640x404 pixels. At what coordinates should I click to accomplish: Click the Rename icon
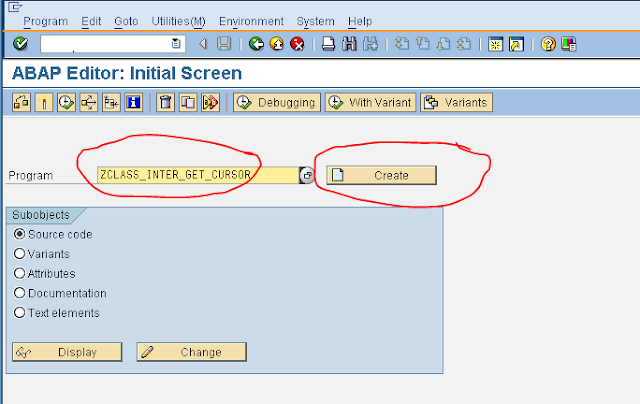210,102
